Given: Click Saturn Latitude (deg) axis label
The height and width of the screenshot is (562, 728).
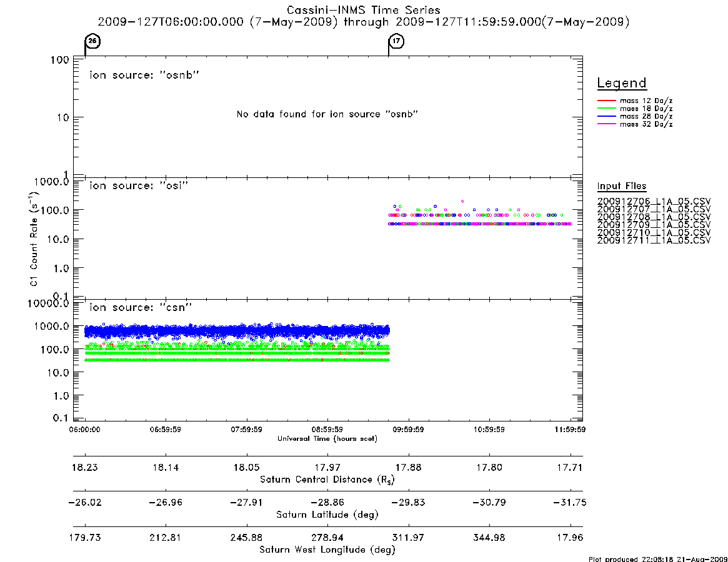Looking at the screenshot, I should tap(327, 515).
